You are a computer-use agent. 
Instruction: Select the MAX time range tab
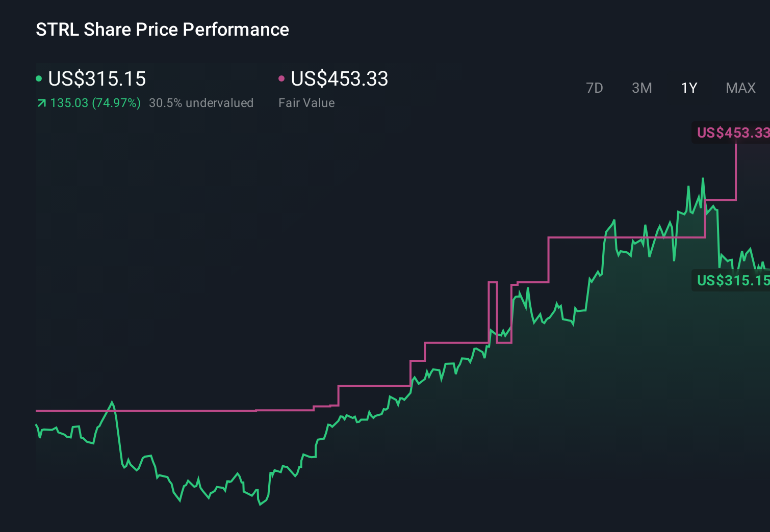pyautogui.click(x=740, y=88)
